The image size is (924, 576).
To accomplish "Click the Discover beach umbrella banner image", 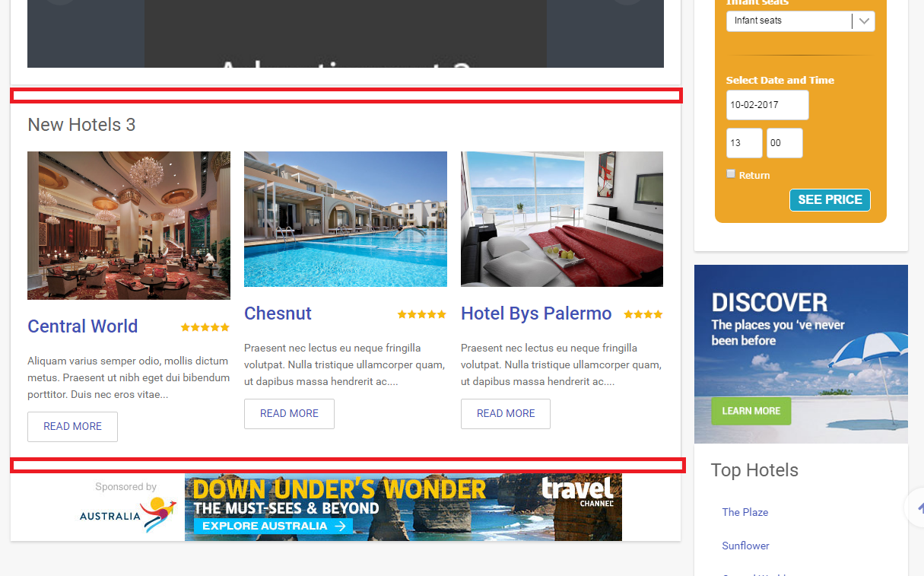I will pos(801,354).
